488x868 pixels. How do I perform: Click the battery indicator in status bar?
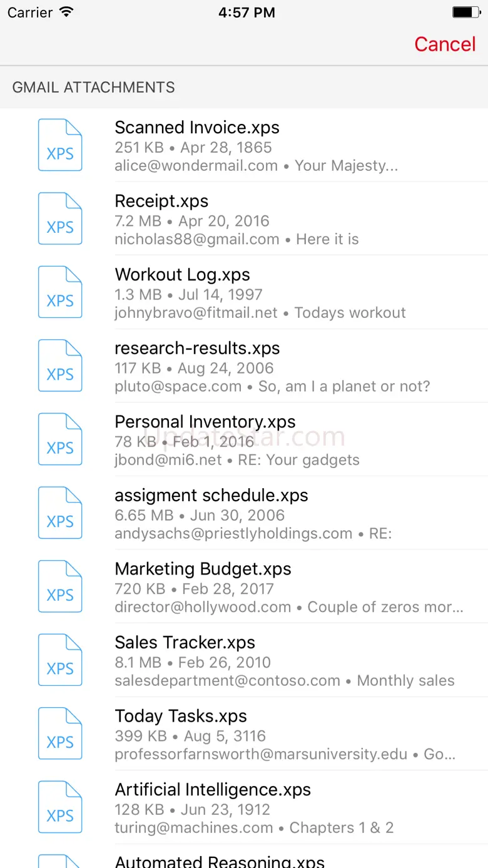click(465, 12)
